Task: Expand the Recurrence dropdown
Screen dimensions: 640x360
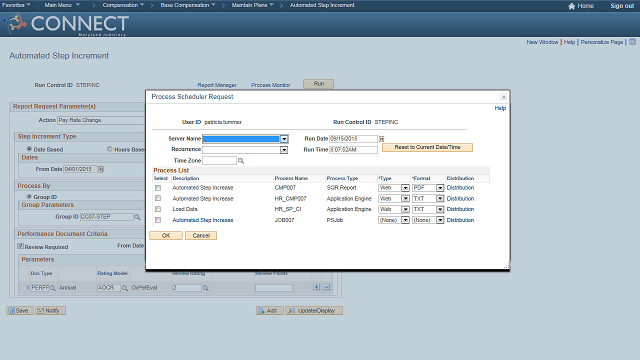Action: (284, 150)
